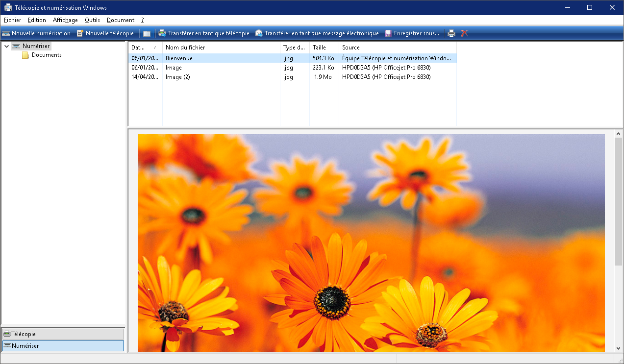Click the red X delete icon
The width and height of the screenshot is (624, 364).
click(x=464, y=33)
